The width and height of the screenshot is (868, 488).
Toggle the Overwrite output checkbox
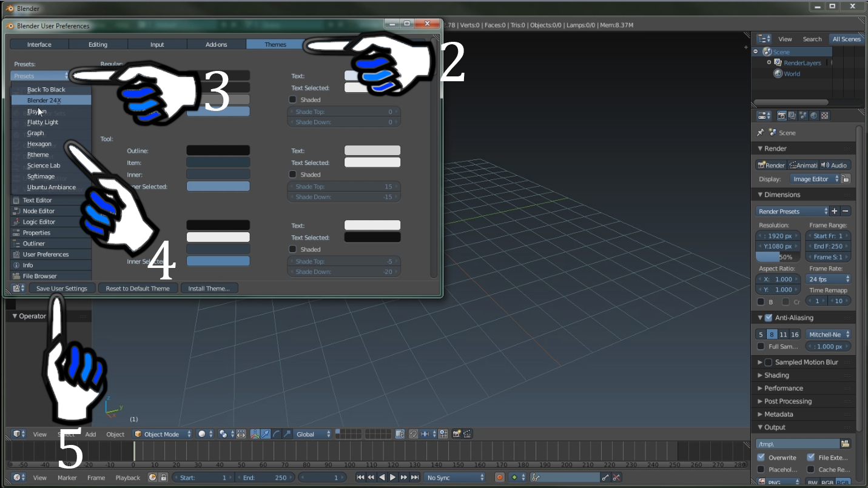click(761, 458)
